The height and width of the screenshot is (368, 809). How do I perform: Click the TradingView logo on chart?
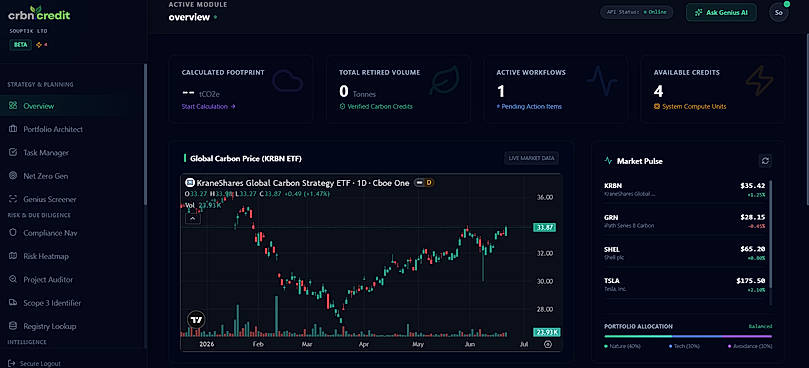pyautogui.click(x=196, y=320)
